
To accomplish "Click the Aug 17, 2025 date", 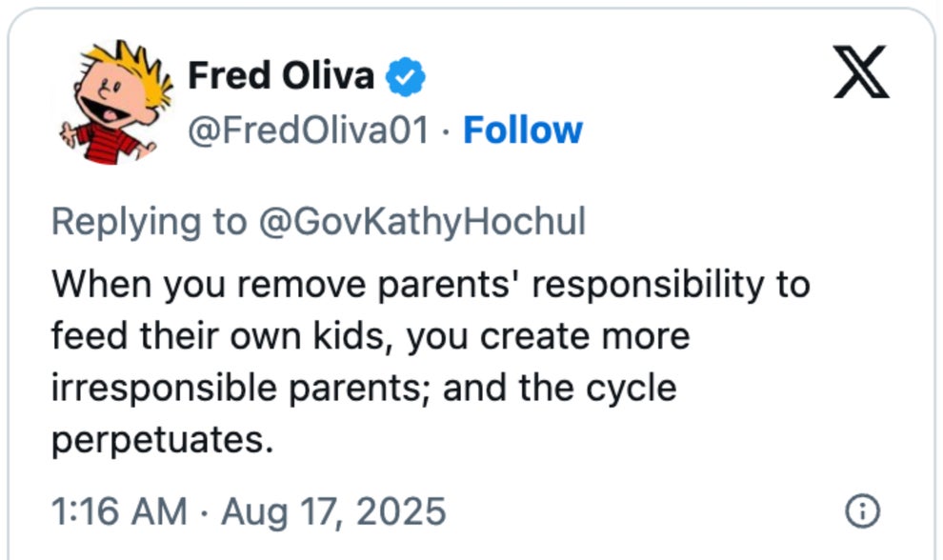I will [x=333, y=511].
